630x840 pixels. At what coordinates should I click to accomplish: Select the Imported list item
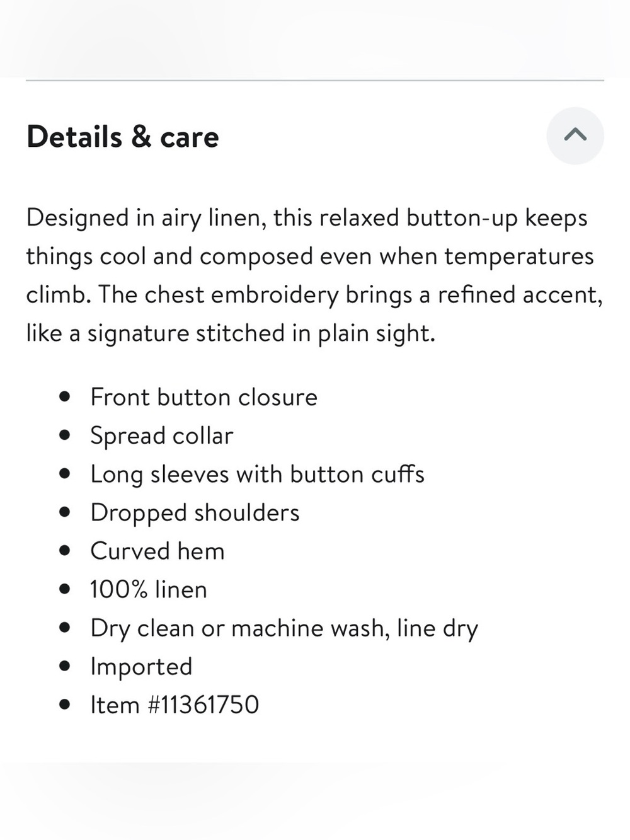(x=141, y=667)
